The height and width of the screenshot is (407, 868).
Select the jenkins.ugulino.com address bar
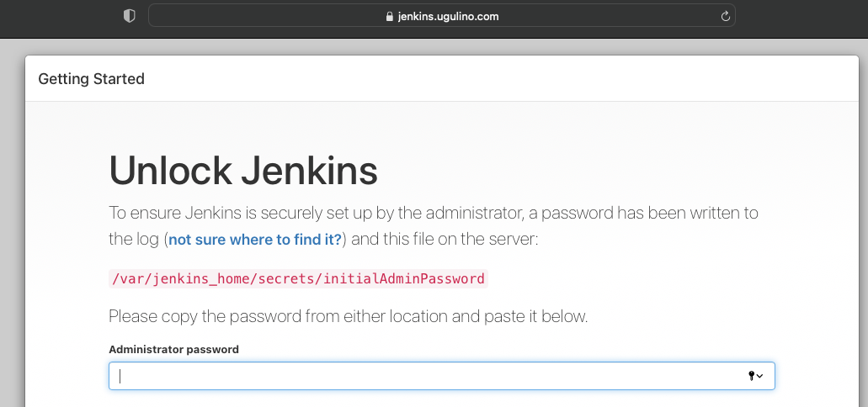(442, 16)
